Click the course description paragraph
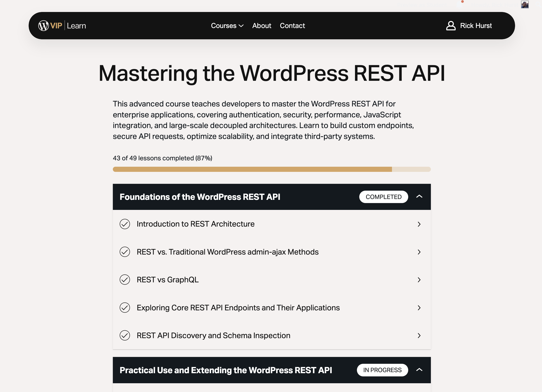The width and height of the screenshot is (542, 392). coord(263,120)
